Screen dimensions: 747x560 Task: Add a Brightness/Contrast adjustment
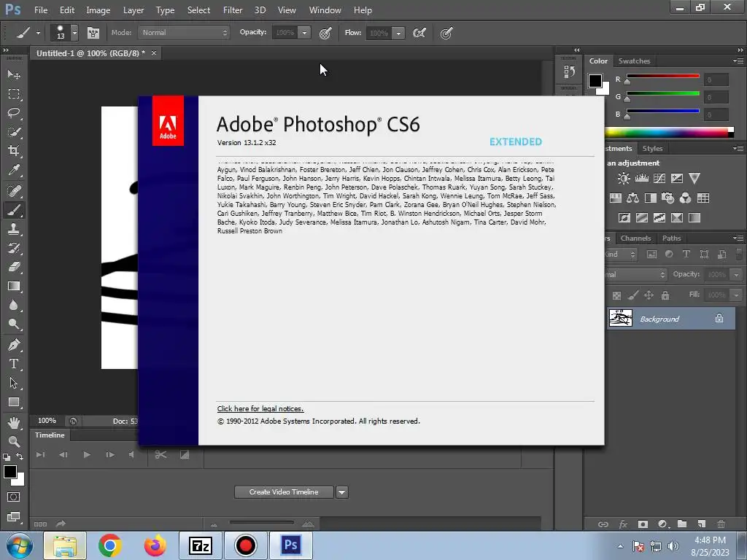(624, 179)
